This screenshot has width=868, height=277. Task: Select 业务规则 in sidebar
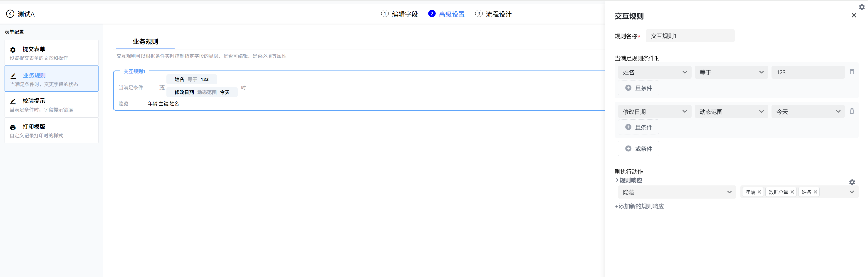pos(52,78)
